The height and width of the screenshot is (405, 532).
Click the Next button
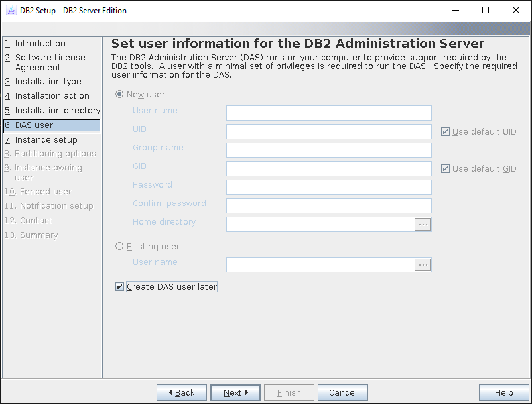point(235,393)
